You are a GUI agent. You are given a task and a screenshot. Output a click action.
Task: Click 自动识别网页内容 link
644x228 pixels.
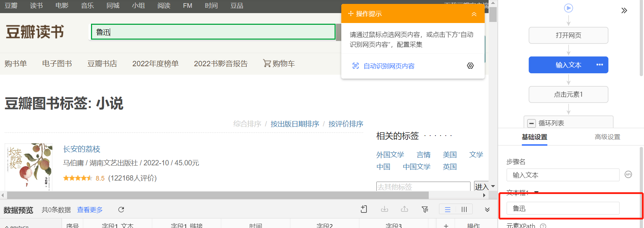(389, 66)
